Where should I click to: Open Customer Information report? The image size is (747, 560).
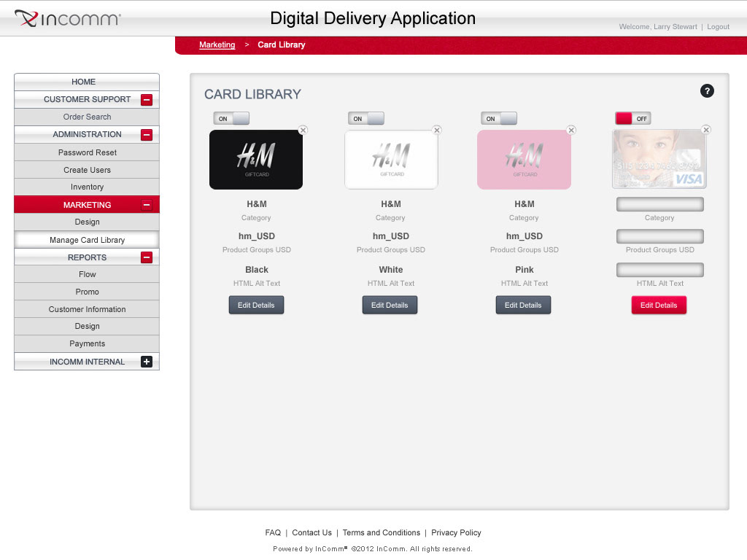pos(87,309)
